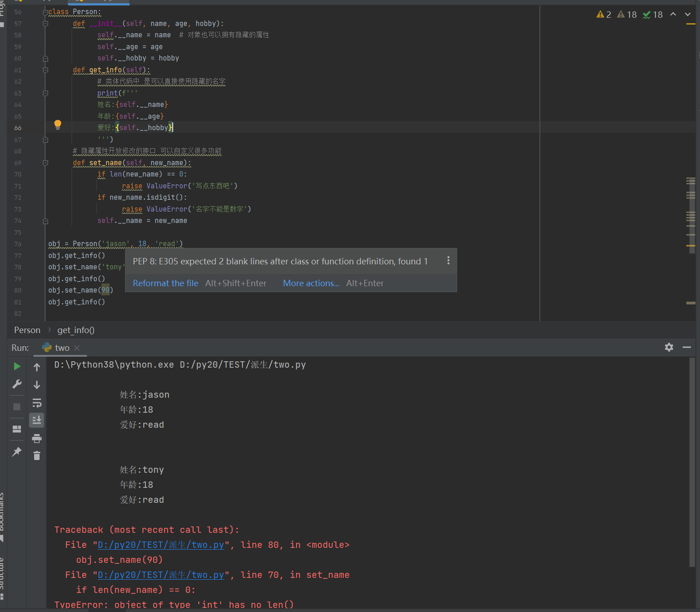The height and width of the screenshot is (612, 700).
Task: Click the python.exe command line output
Action: click(180, 365)
